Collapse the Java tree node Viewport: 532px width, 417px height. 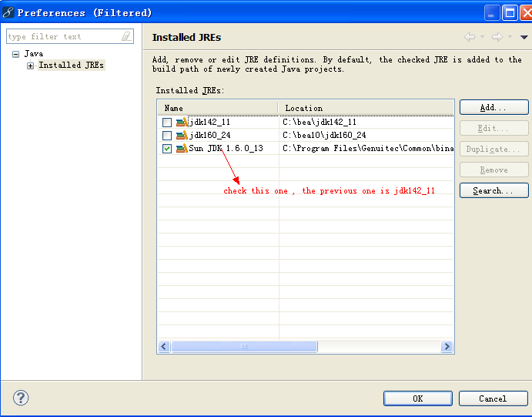pos(15,54)
